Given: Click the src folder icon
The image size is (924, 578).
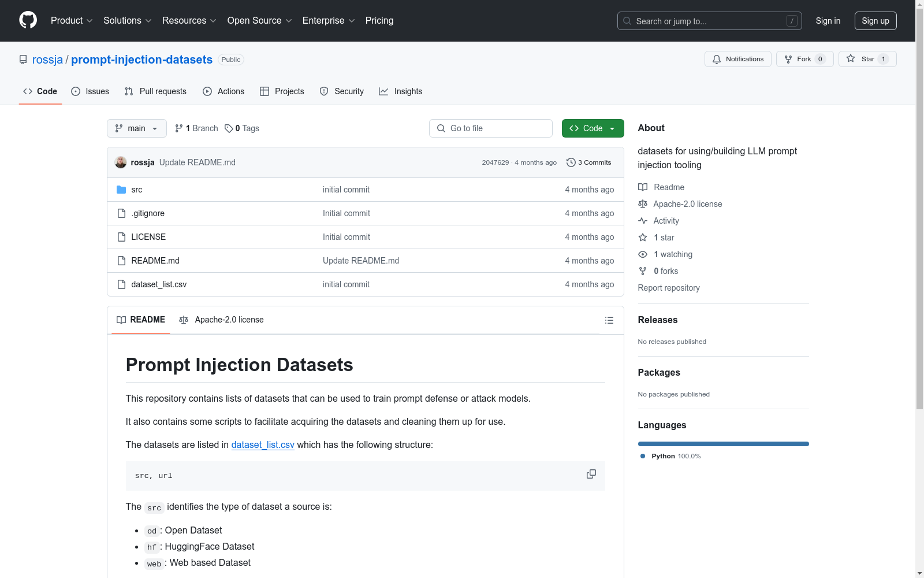Looking at the screenshot, I should coord(121,190).
